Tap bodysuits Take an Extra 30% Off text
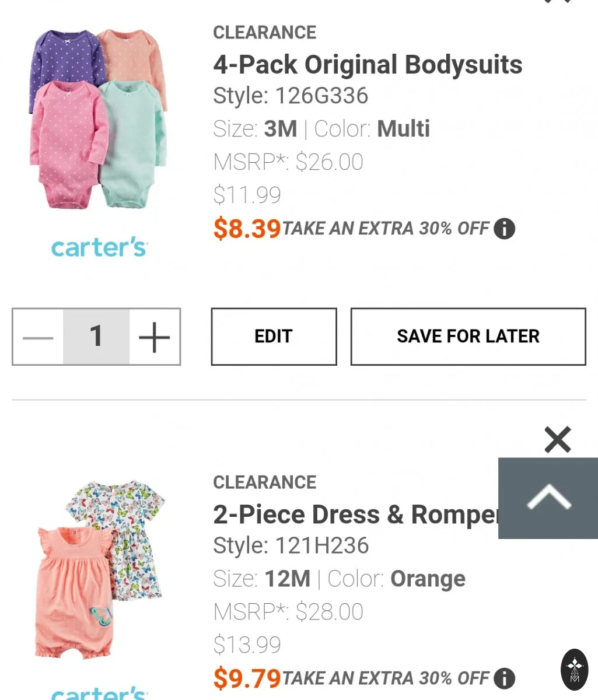The height and width of the screenshot is (700, 598). pyautogui.click(x=386, y=229)
